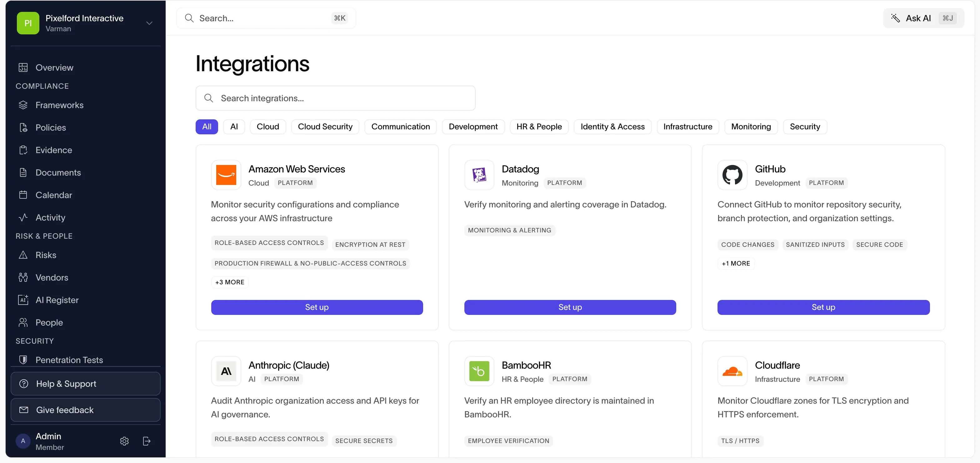Set up the GitHub integration
980x463 pixels.
[x=823, y=307]
